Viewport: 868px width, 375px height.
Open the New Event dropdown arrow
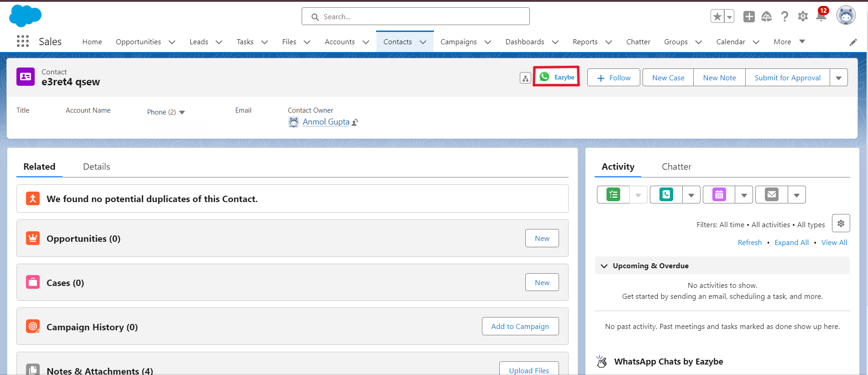[744, 195]
